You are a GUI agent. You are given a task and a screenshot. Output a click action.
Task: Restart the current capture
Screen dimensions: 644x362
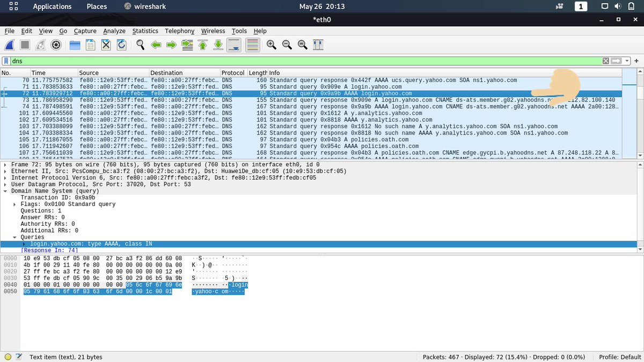[x=40, y=45]
